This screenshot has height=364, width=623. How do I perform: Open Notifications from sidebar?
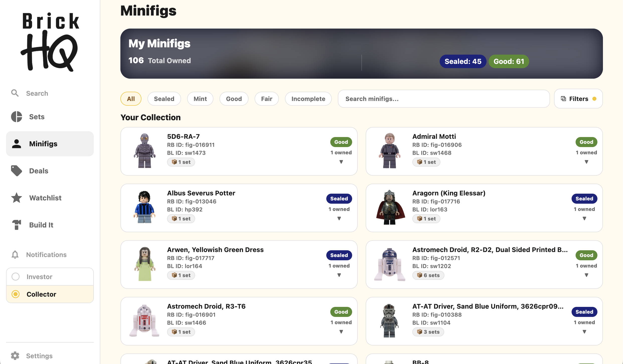point(50,255)
